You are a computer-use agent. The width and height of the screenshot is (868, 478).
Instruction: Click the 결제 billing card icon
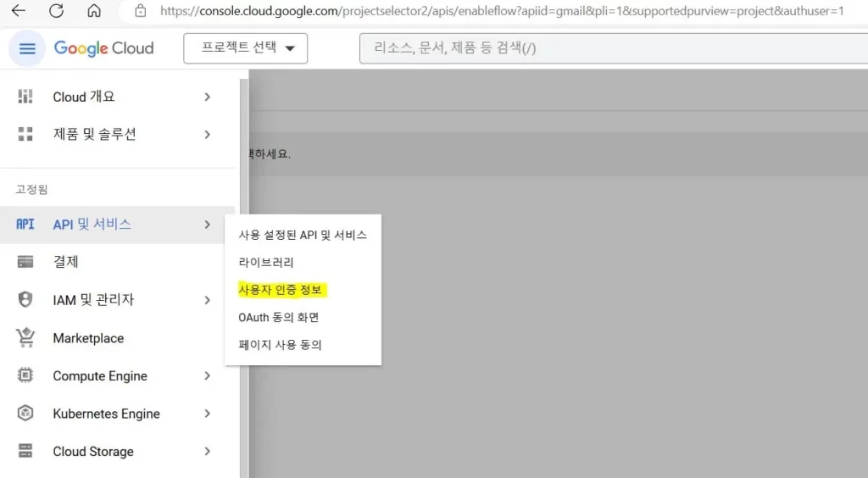click(x=25, y=262)
